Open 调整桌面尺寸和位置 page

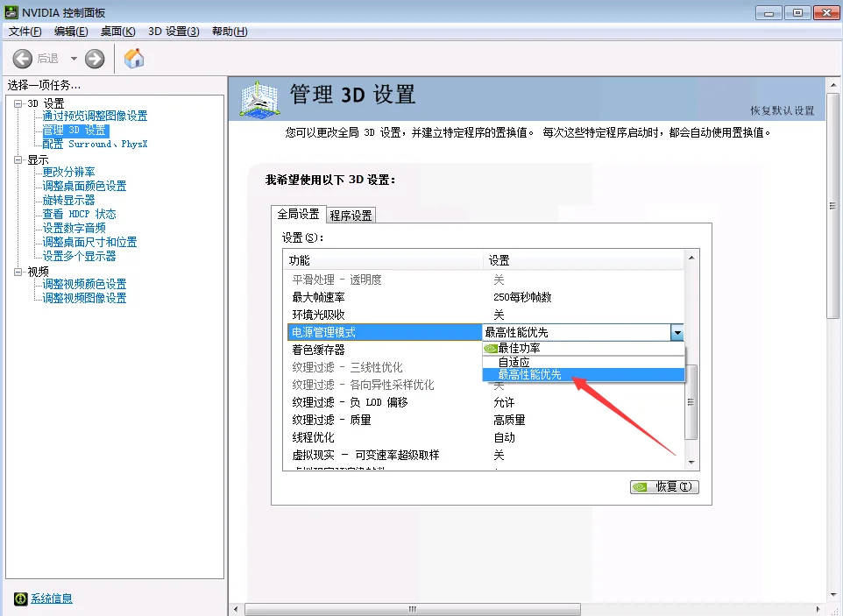click(89, 242)
